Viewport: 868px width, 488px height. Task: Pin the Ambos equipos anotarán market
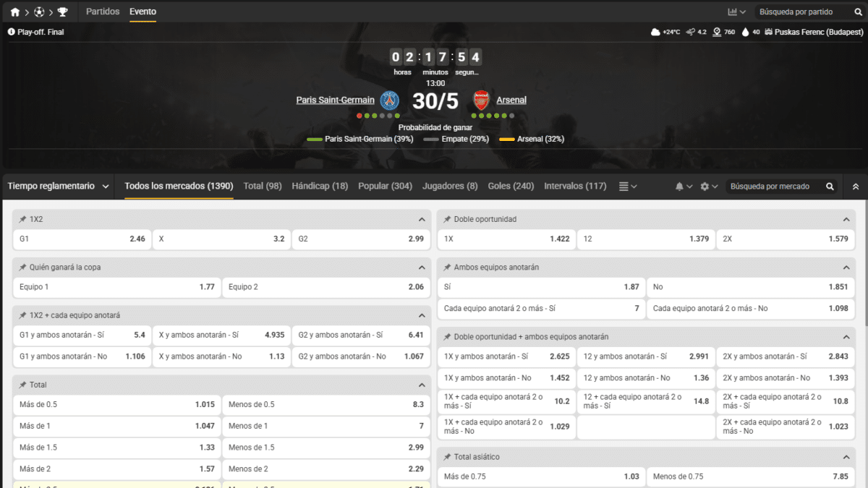coord(447,267)
